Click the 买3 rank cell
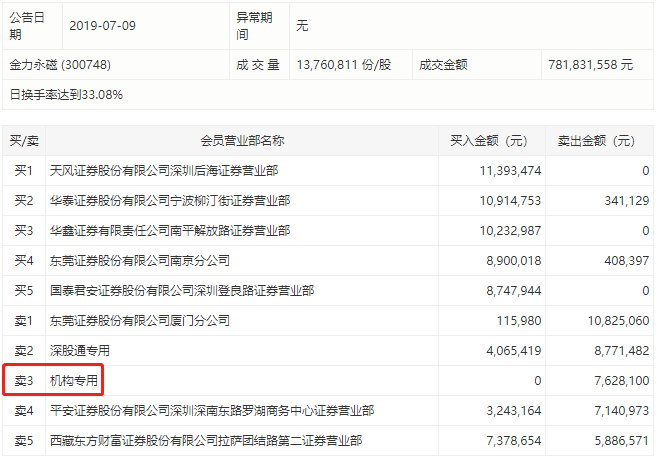Screen dimensions: 660x462 tap(24, 231)
